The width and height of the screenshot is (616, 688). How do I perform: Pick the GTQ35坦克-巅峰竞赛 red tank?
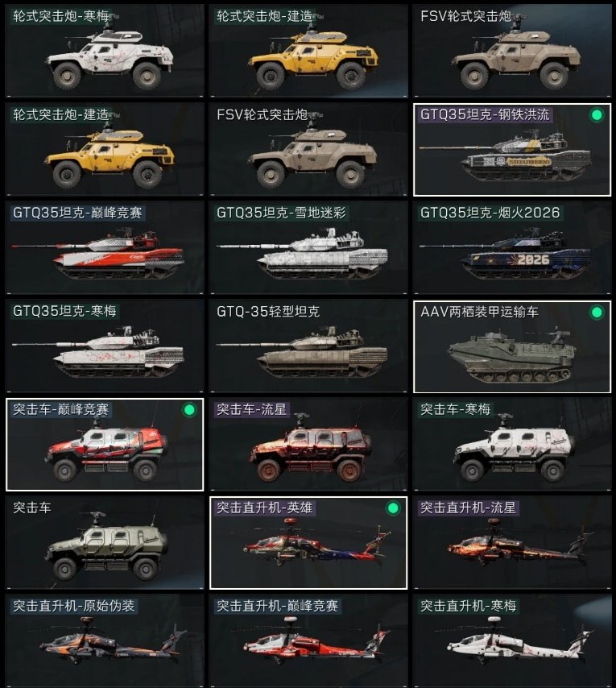[x=105, y=248]
